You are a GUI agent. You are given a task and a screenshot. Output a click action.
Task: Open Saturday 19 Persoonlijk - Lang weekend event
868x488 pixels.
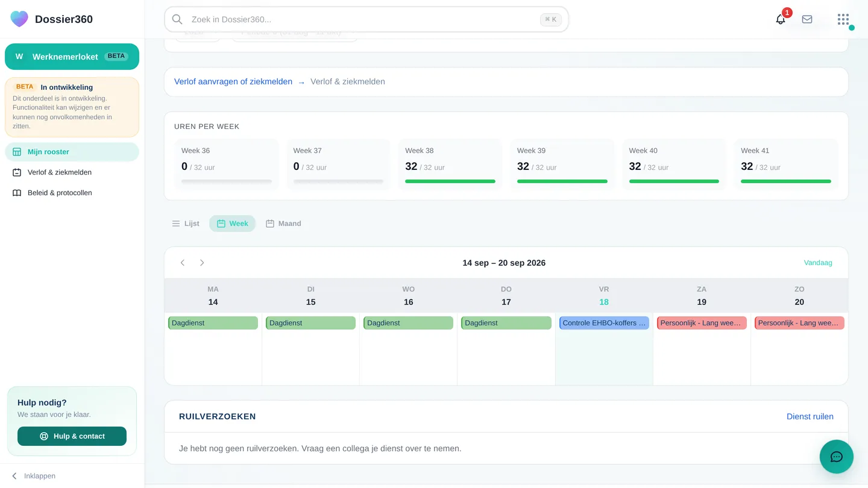point(702,323)
